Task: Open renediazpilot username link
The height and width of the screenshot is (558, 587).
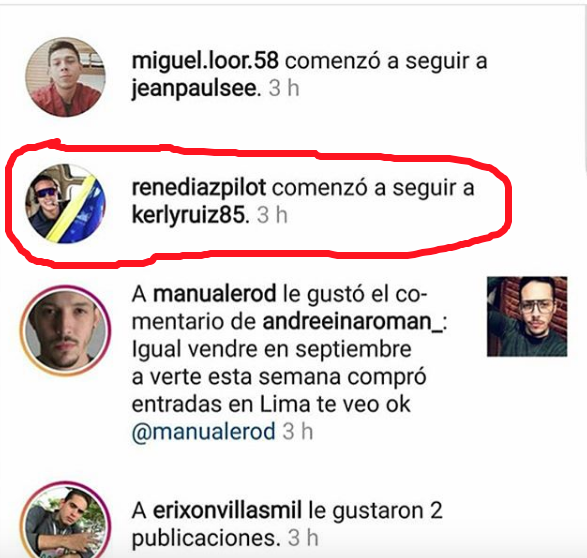Action: pos(199,187)
